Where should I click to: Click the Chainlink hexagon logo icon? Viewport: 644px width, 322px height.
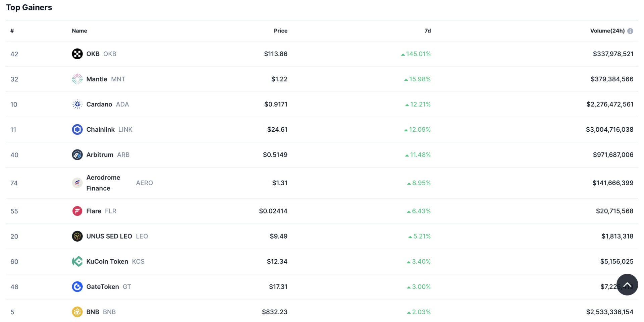77,129
